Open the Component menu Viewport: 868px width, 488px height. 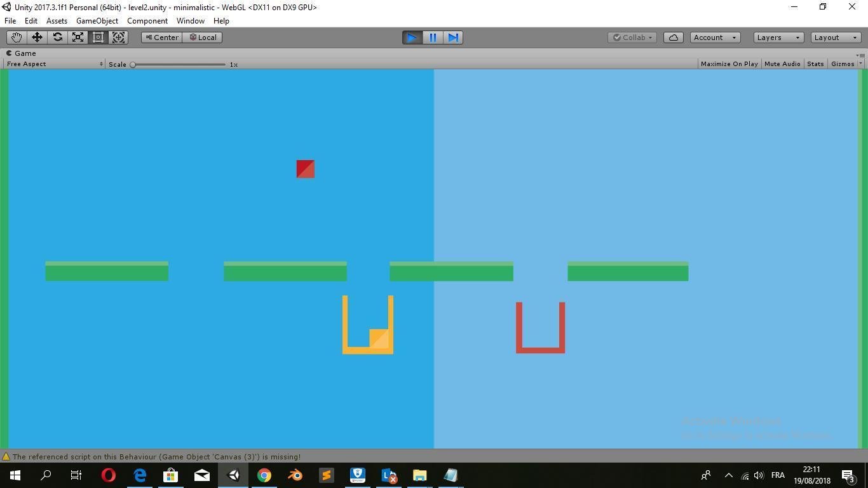coord(147,20)
